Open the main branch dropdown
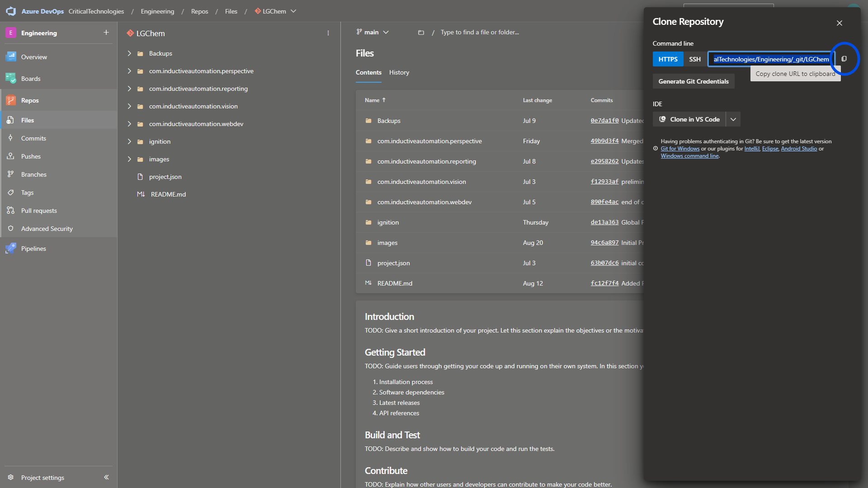Image resolution: width=868 pixels, height=488 pixels. click(x=373, y=32)
